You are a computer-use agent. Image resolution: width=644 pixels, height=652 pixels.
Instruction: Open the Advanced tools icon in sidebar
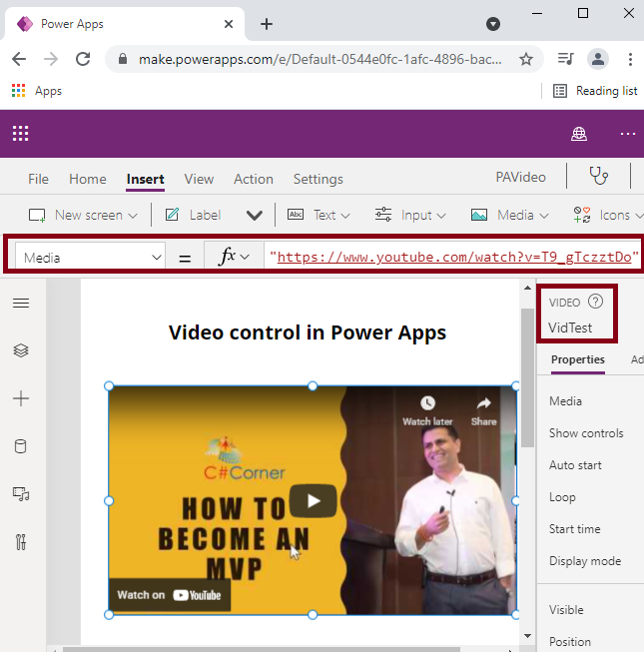[x=21, y=542]
